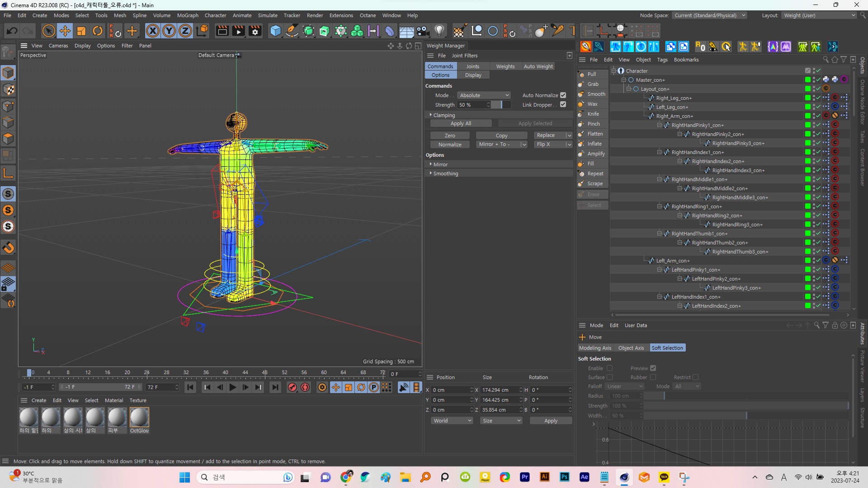Click the Normalize button

449,144
